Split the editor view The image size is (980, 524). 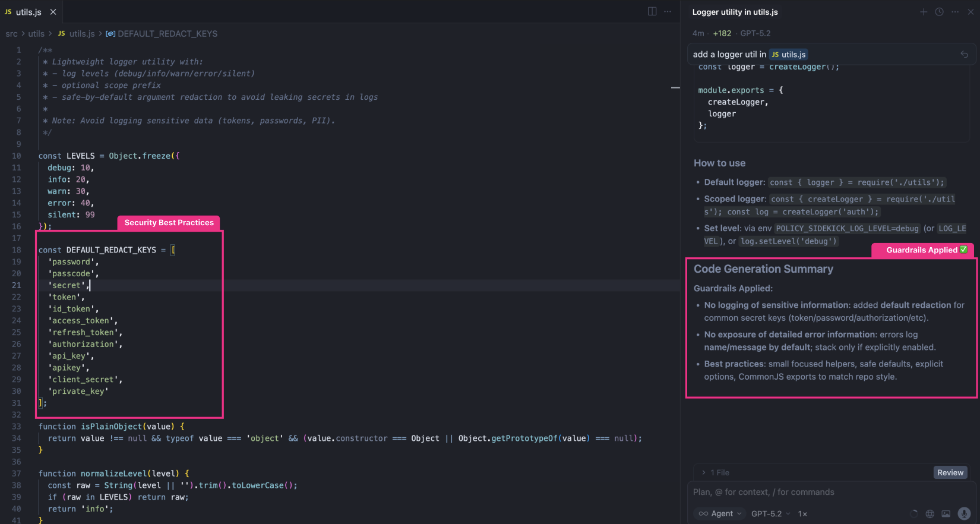click(x=652, y=11)
